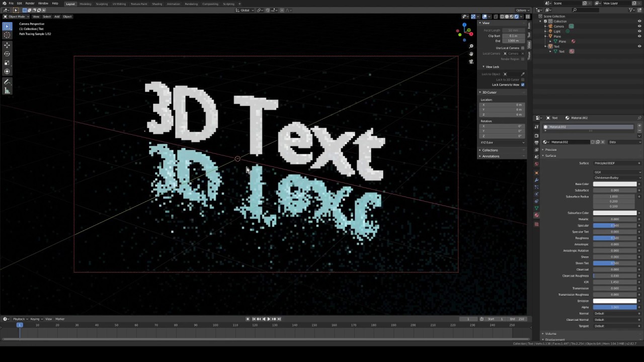Viewport: 644px width, 362px height.
Task: Click the outliner filter funnel icon
Action: click(x=632, y=10)
